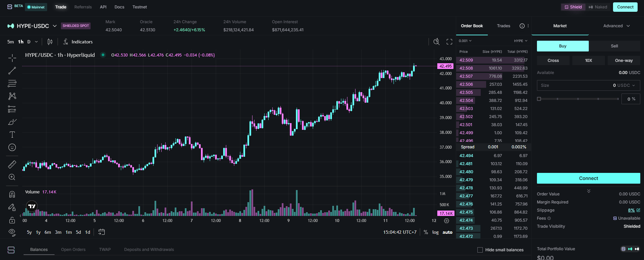Open candlestick chart style selector
Viewport: 644px width, 260px height.
click(x=50, y=42)
